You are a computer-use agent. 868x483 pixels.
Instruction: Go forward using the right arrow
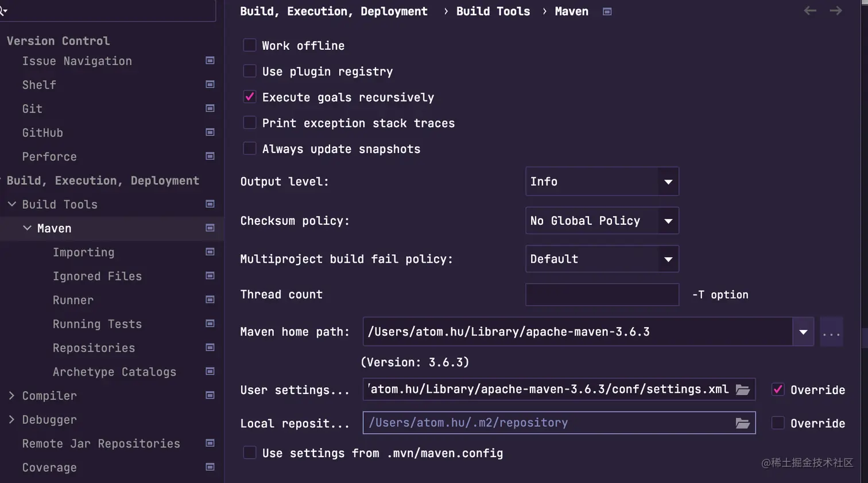pos(836,11)
